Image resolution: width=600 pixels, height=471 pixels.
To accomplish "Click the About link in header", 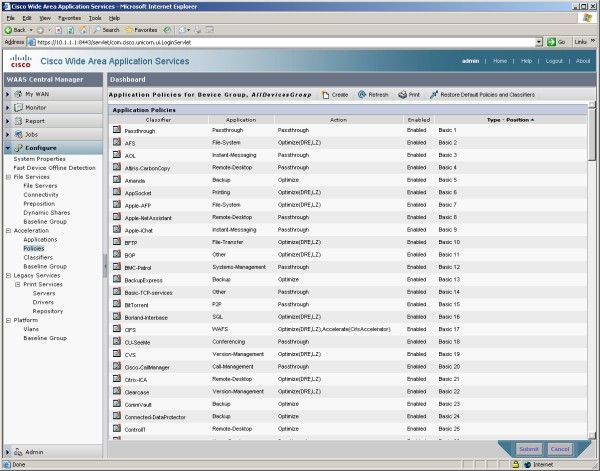I will [583, 61].
